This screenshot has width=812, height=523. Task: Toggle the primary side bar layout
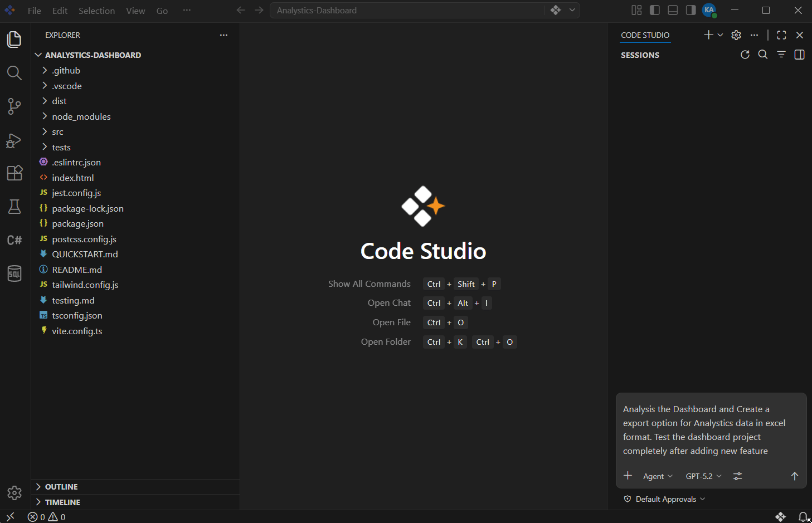coord(655,10)
